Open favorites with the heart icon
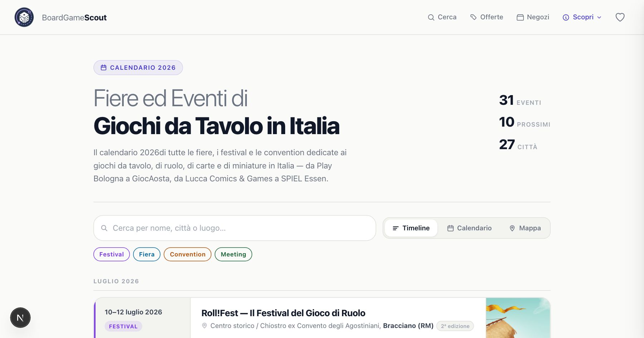This screenshot has width=644, height=338. [x=620, y=17]
